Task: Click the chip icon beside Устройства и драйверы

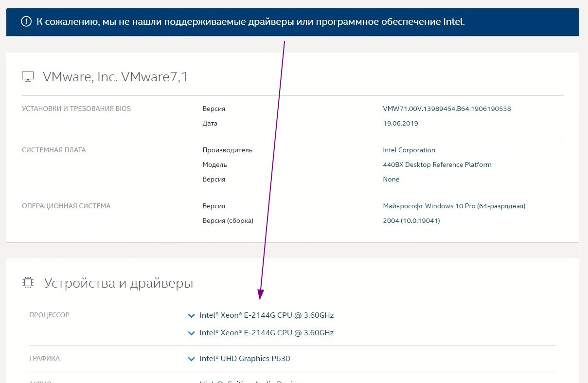Action: [28, 282]
